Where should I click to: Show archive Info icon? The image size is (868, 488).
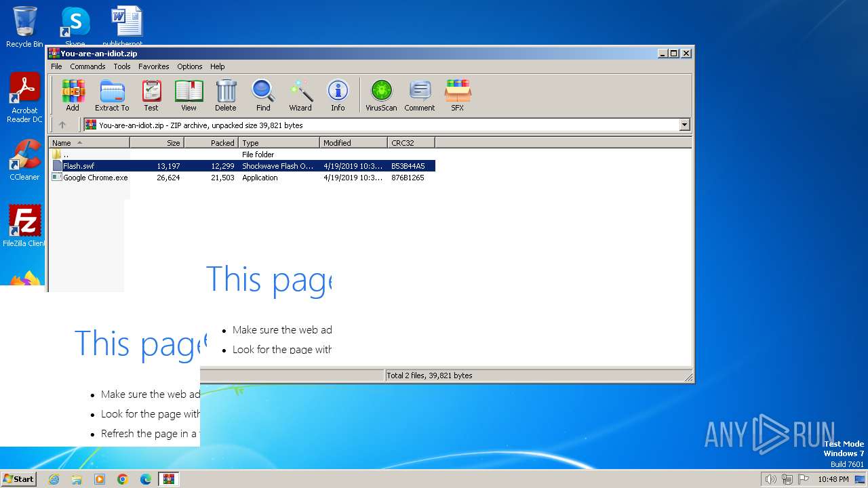[338, 95]
